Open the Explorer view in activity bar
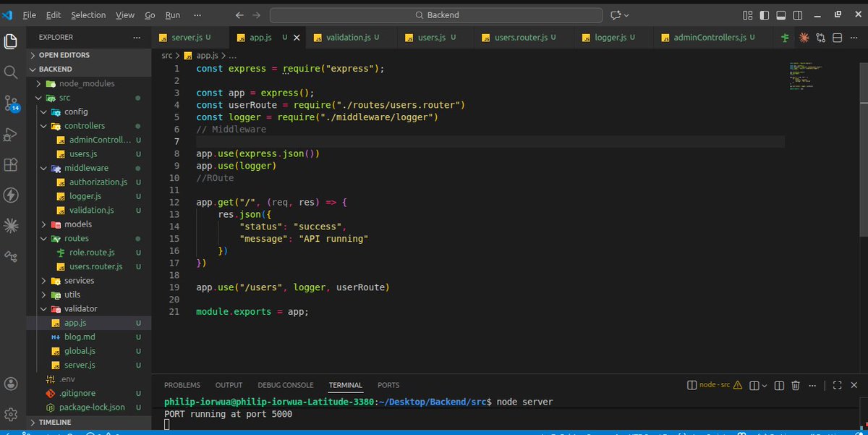Image resolution: width=868 pixels, height=435 pixels. 11,41
